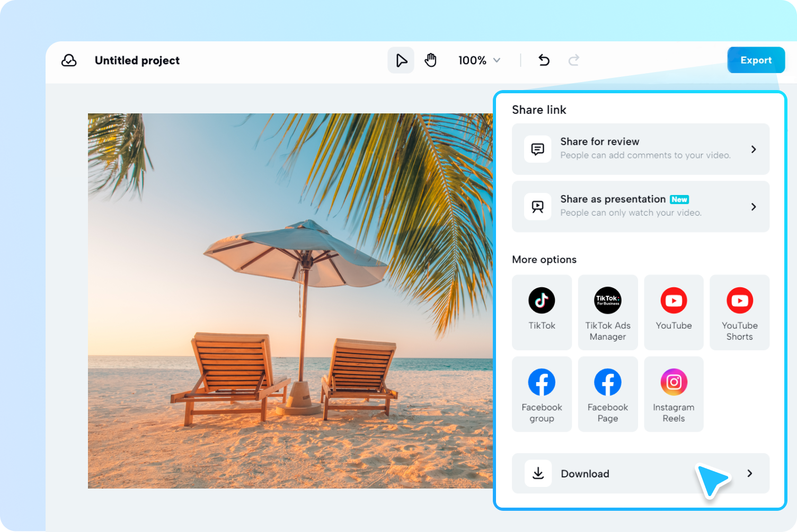Activate the selection cursor tool
This screenshot has width=797, height=532.
pos(401,60)
